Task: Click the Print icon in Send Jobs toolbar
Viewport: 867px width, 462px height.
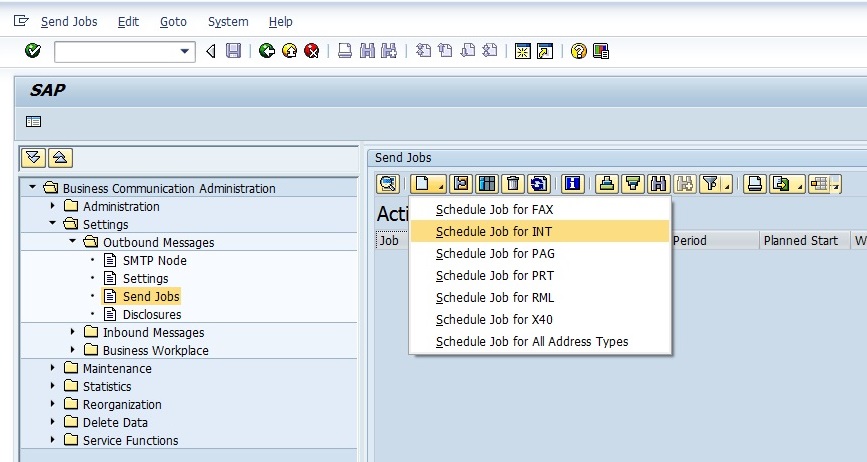Action: (755, 183)
